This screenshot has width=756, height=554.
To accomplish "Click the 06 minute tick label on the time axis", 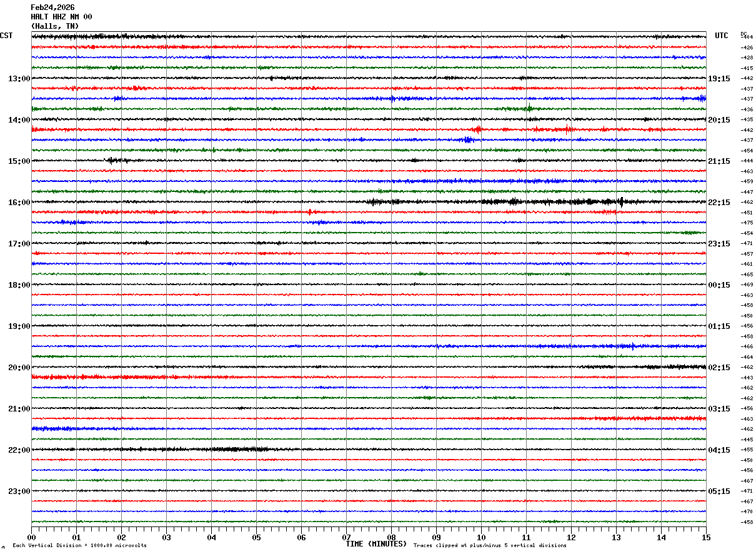I will (x=301, y=537).
